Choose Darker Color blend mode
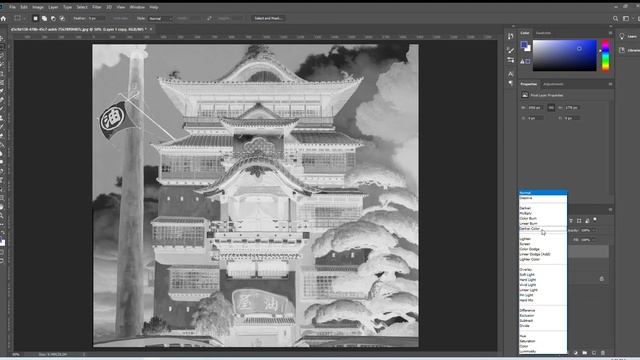The height and width of the screenshot is (360, 640). (543, 229)
